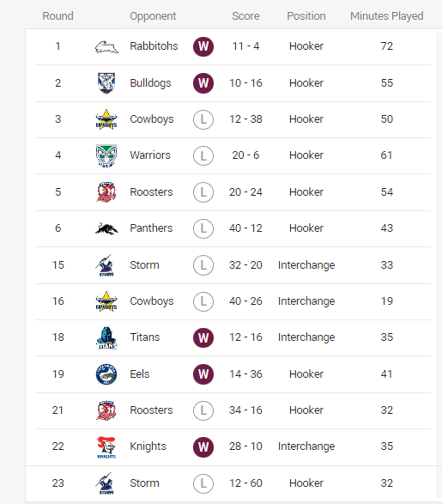Click the Panthers team logo
This screenshot has width=442, height=504.
[x=106, y=228]
